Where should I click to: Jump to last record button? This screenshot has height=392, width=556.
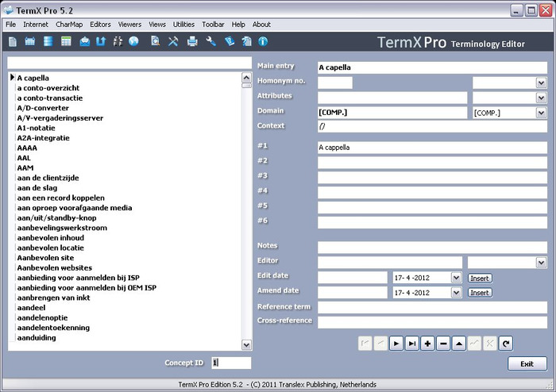point(411,344)
